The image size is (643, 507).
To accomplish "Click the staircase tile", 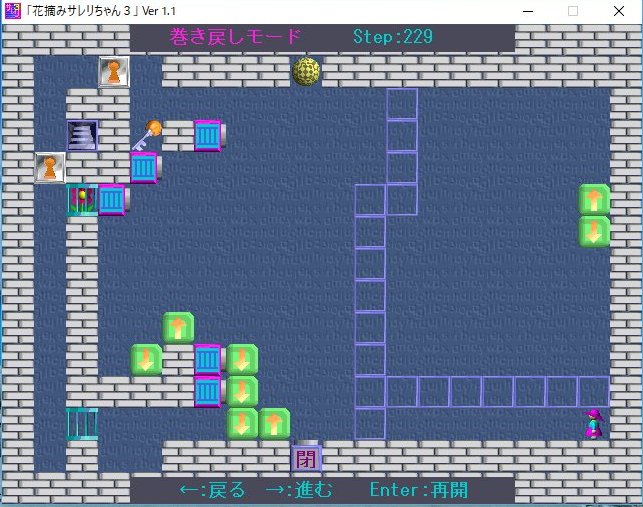I will click(x=82, y=136).
